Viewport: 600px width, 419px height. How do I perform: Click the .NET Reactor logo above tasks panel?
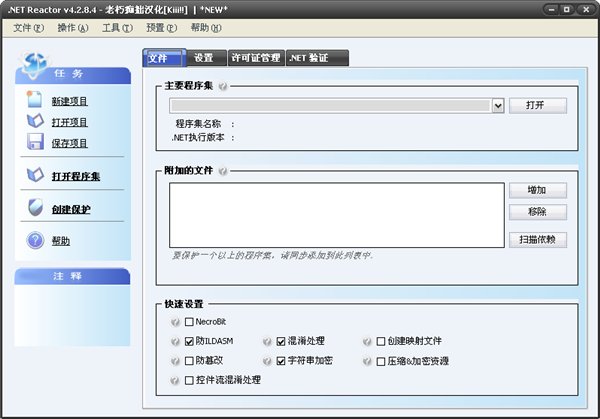[34, 64]
